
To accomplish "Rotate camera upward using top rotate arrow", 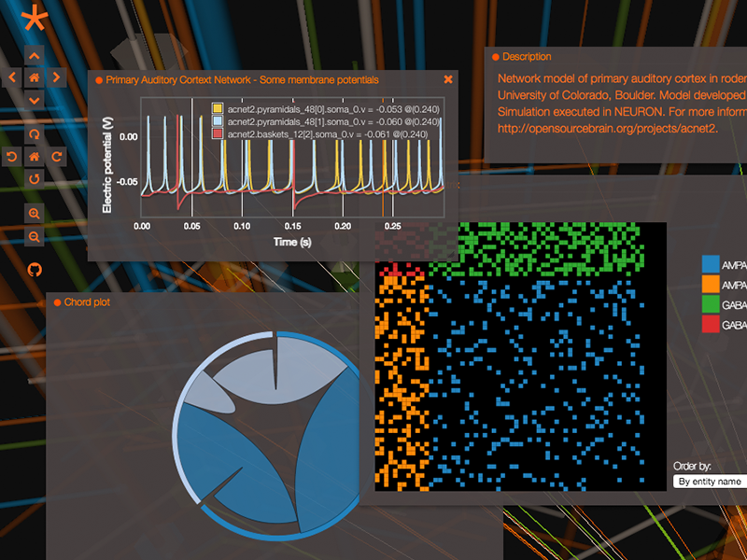I will (35, 134).
